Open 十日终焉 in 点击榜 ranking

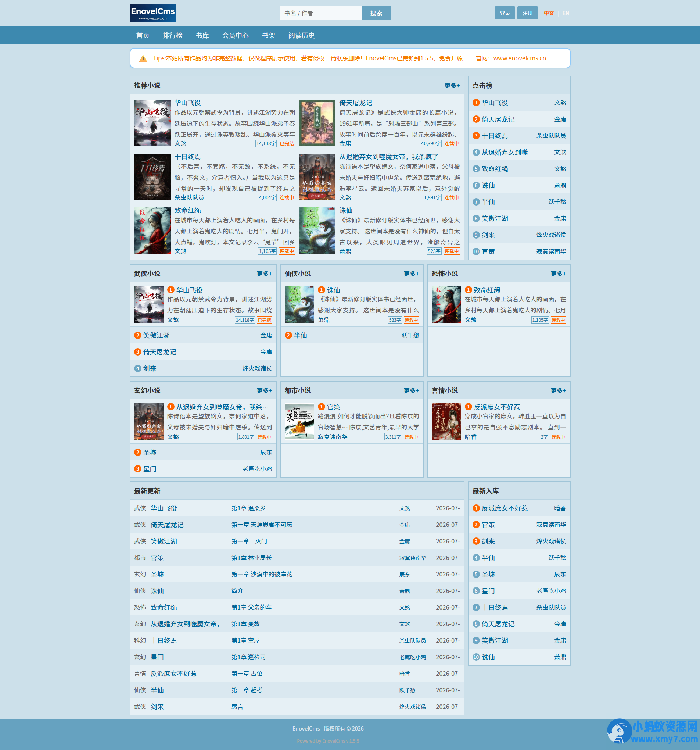point(495,136)
